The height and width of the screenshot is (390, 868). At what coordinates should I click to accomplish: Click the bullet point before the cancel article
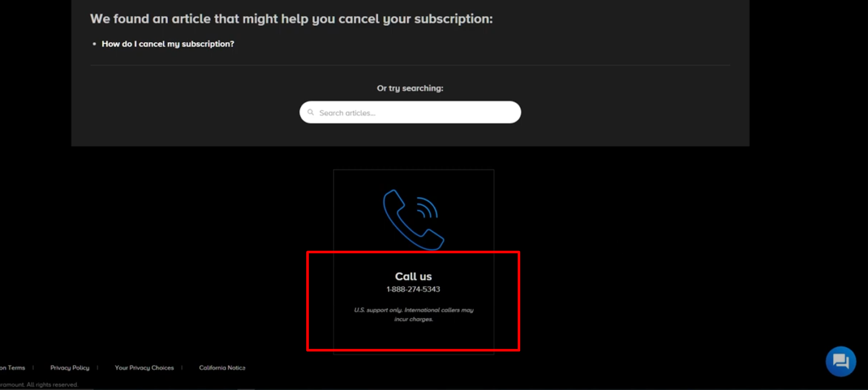click(x=94, y=44)
